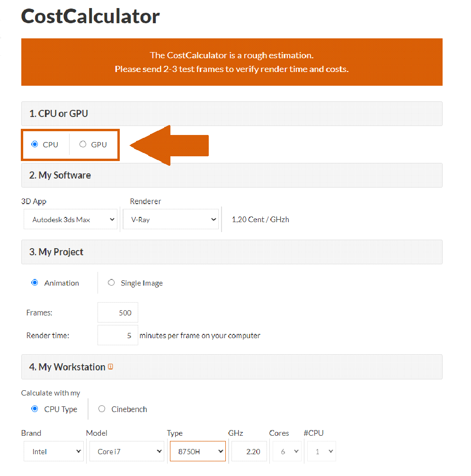The width and height of the screenshot is (471, 476).
Task: Open the Type dropdown showing 8750H
Action: point(198,451)
